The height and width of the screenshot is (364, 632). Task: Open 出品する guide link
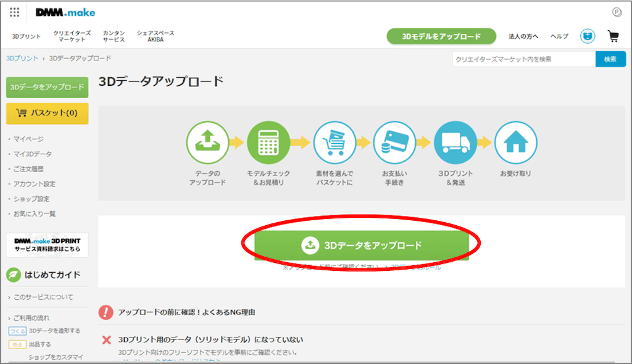click(40, 344)
